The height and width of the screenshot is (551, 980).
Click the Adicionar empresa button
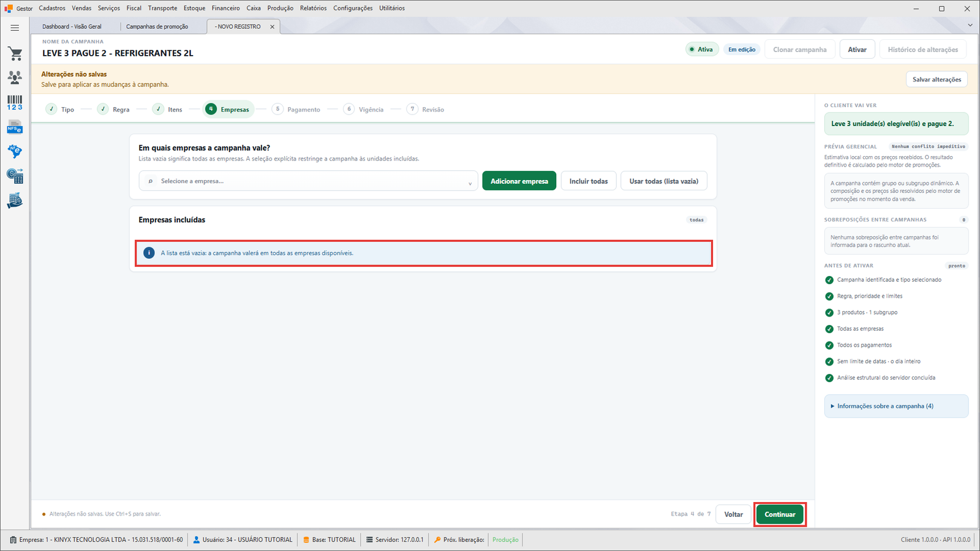click(x=519, y=181)
